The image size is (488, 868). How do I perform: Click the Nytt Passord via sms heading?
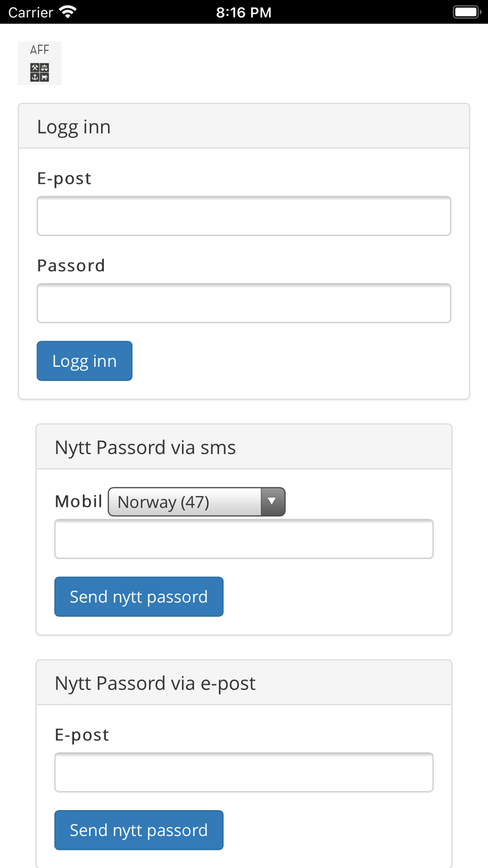145,447
